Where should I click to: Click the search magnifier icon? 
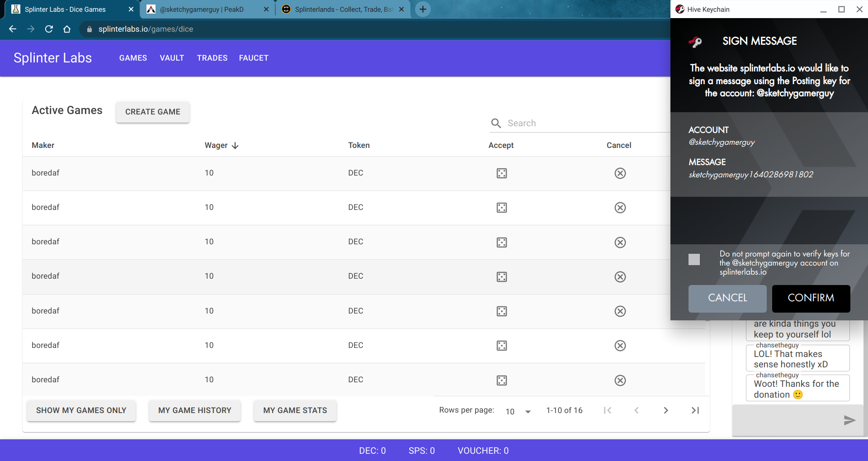click(496, 123)
